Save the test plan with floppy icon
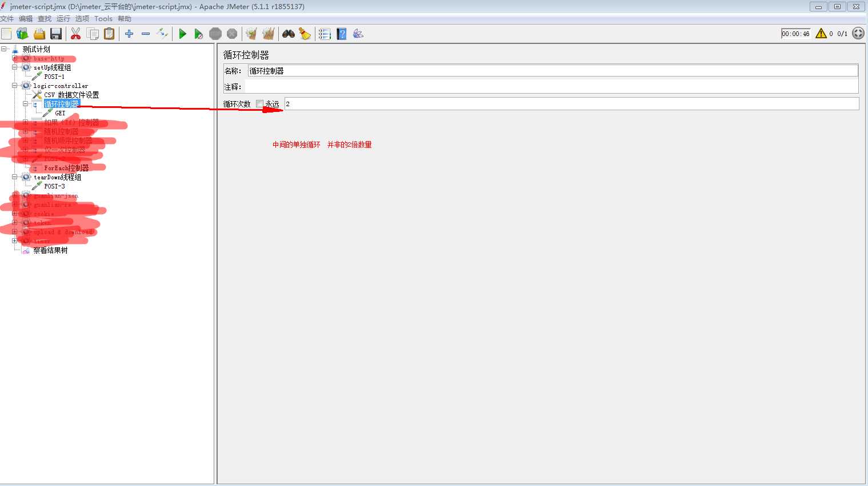Screen dimensions: 868x486 click(x=55, y=34)
